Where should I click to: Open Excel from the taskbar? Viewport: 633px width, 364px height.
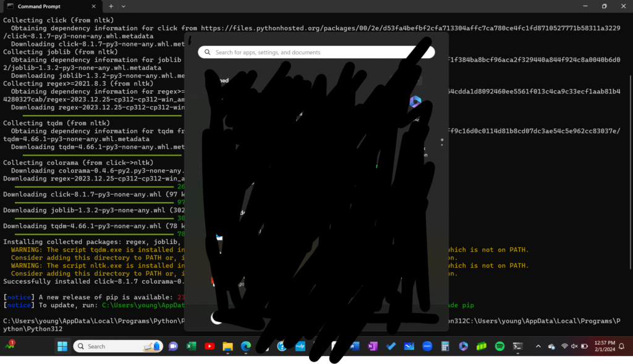click(192, 346)
